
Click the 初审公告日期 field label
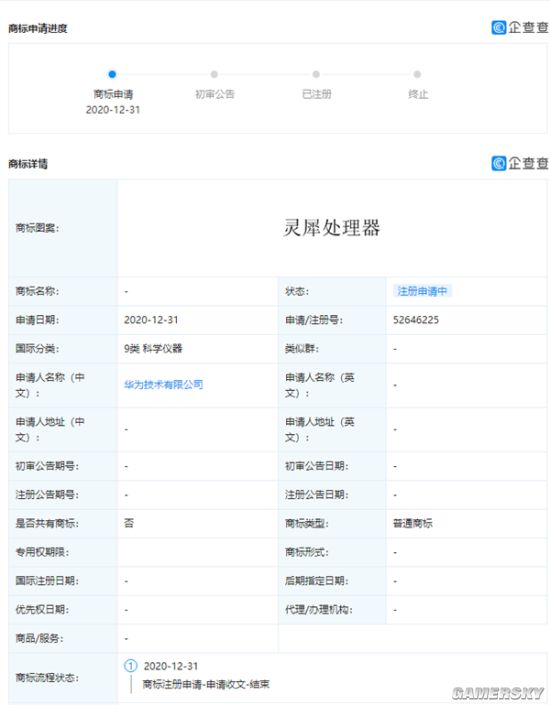click(x=317, y=466)
